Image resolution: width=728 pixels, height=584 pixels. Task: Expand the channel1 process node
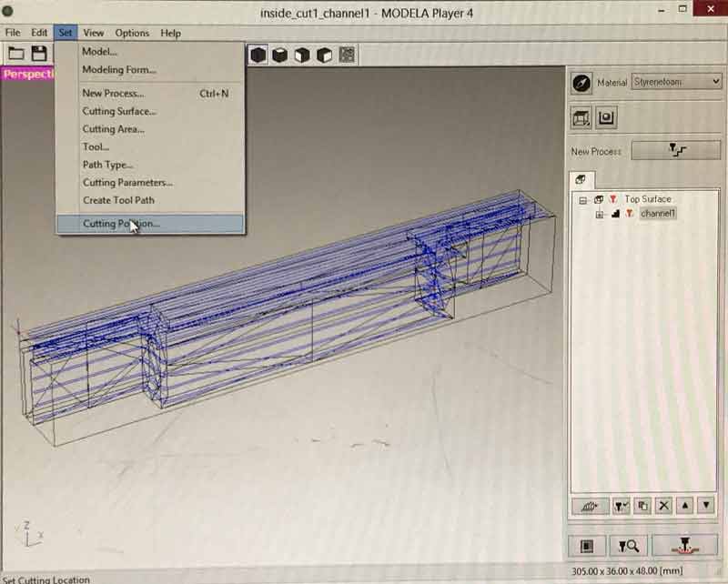[600, 215]
